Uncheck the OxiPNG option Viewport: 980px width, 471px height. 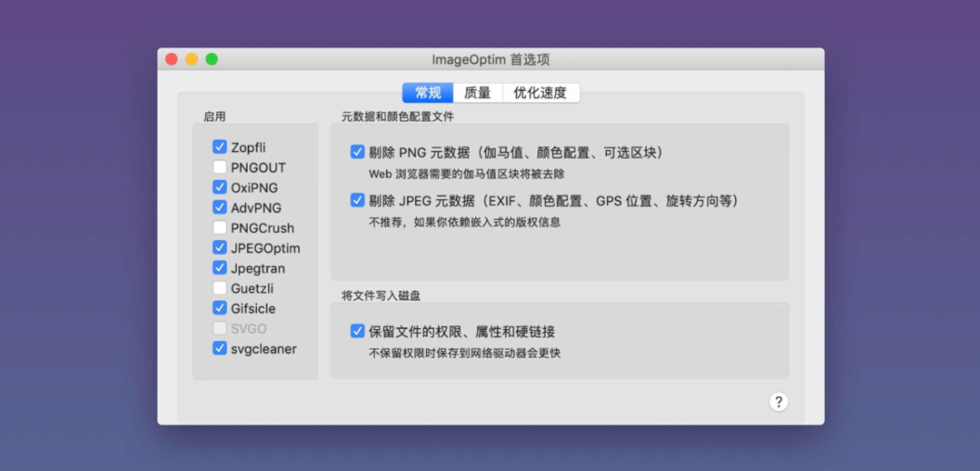tap(220, 187)
